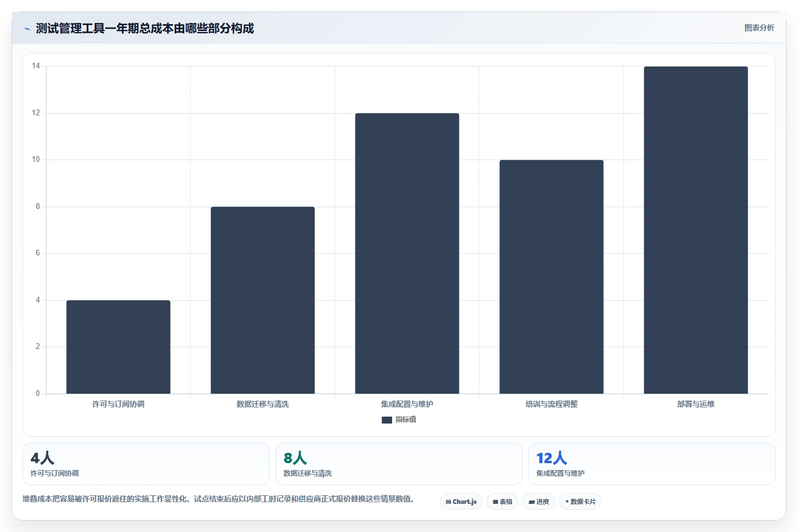Click the 数据迁移与清洗 x-axis label
798x532 pixels.
coord(262,405)
